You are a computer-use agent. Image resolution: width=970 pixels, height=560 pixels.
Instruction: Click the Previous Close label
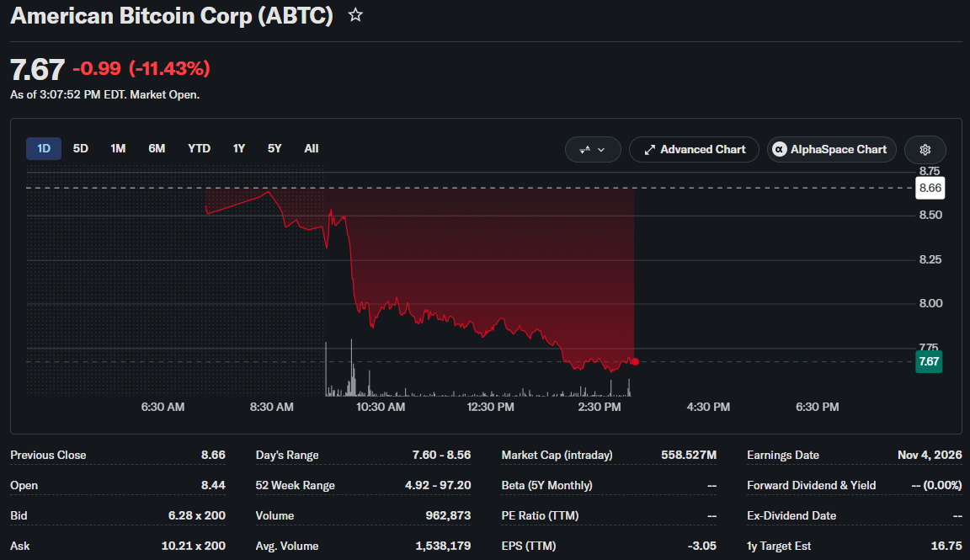tap(48, 455)
